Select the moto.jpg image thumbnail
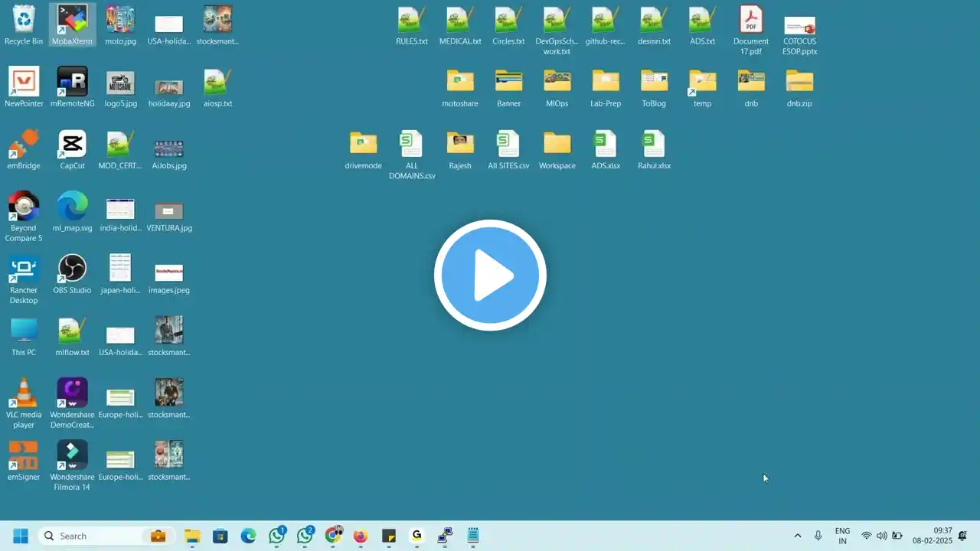The height and width of the screenshot is (551, 980). pos(120,25)
